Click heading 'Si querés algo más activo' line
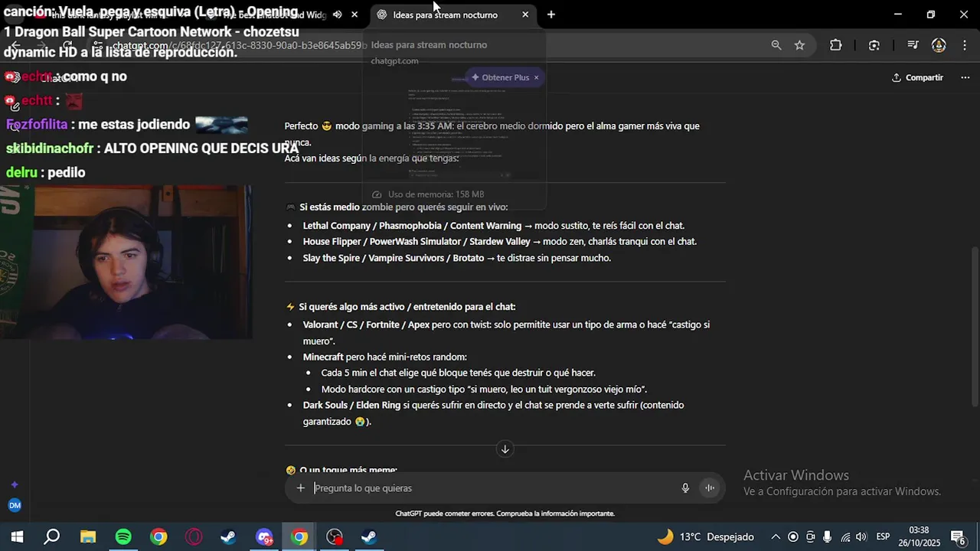This screenshot has width=980, height=551. click(407, 307)
